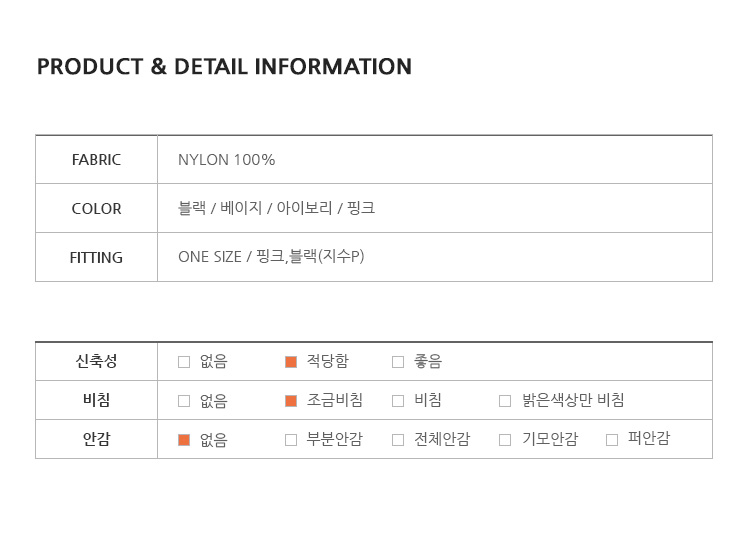Image resolution: width=750 pixels, height=555 pixels.
Task: Click the ONE SIZE fitting text
Action: click(271, 256)
